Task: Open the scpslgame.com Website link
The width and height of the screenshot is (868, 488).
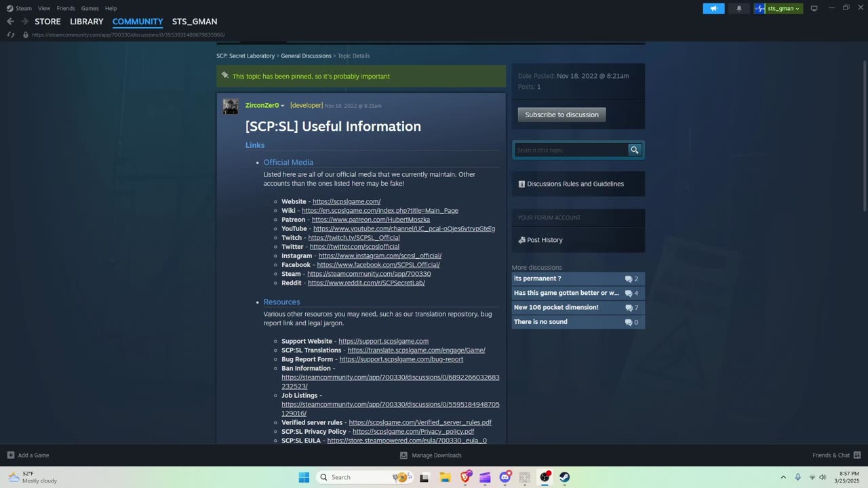Action: [x=347, y=201]
